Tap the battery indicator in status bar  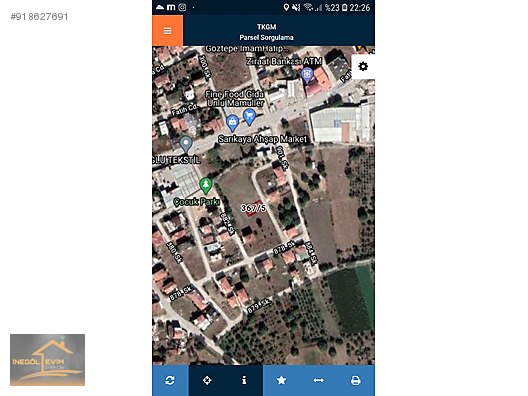(344, 7)
